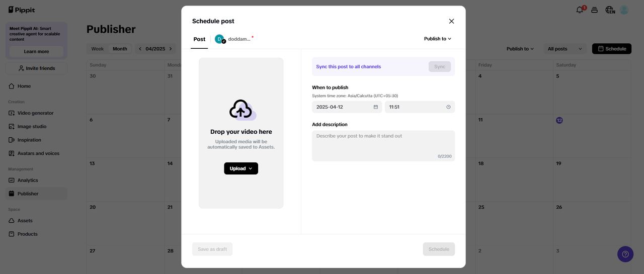Expand Publish to dropdown in the dialog
Viewport: 644px width, 274px height.
click(x=438, y=39)
